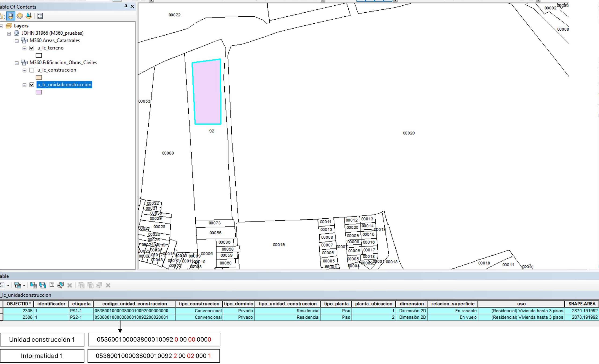Open the Table Options dropdown arrow
The height and width of the screenshot is (364, 599).
(8, 285)
